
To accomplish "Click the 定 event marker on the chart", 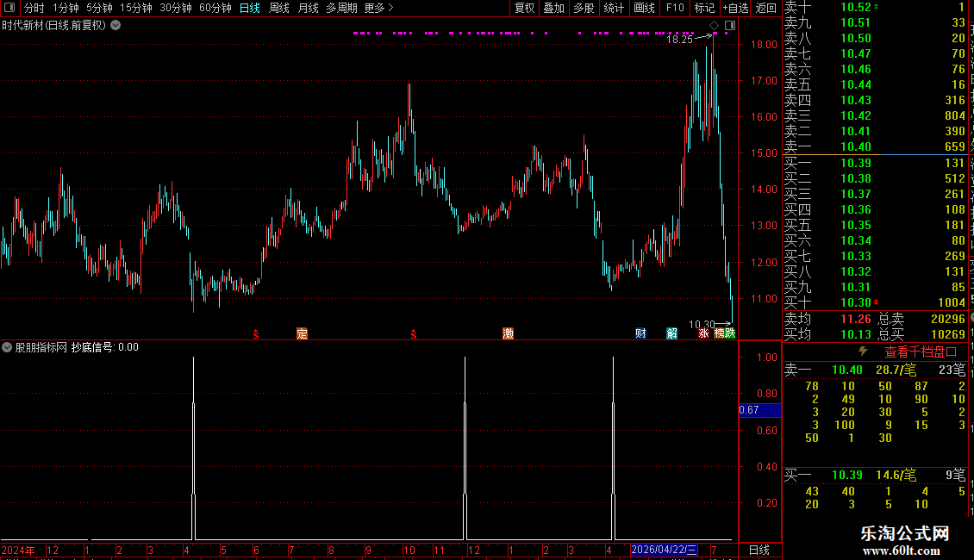I will tap(302, 333).
